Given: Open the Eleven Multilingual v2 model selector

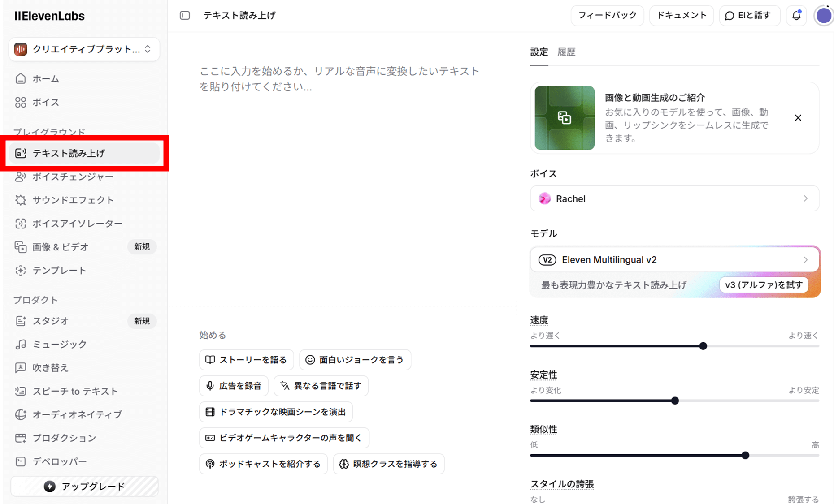Looking at the screenshot, I should pyautogui.click(x=674, y=260).
